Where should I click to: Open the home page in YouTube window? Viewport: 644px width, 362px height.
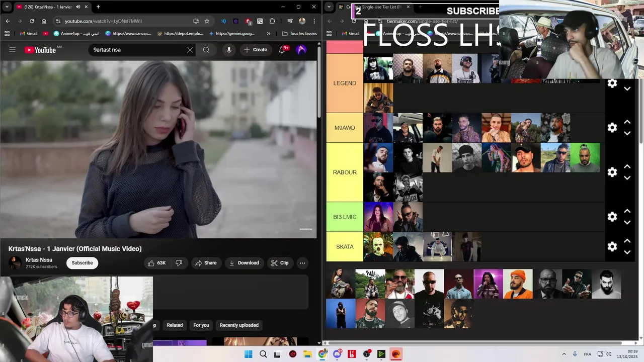pos(44,21)
